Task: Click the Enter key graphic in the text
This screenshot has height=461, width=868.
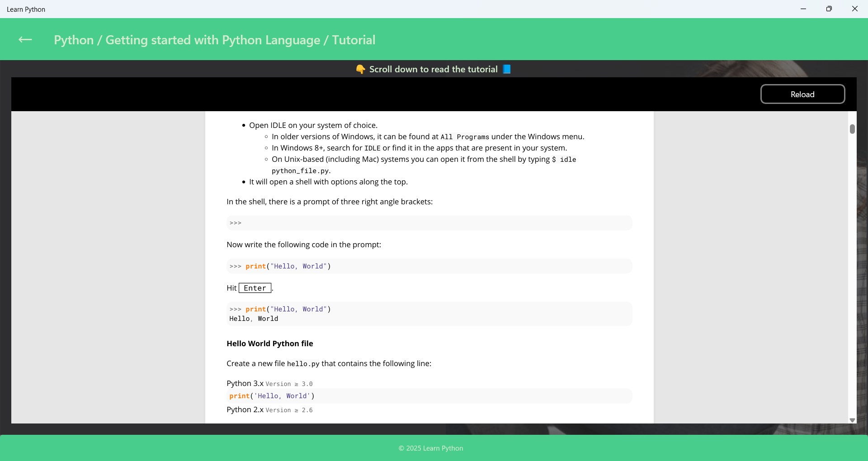Action: coord(255,288)
